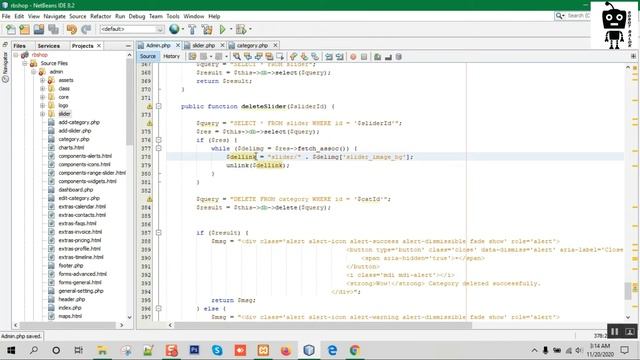Screen dimensions: 640x360
Task: Click the New Project toolbar icon
Action: point(24,29)
